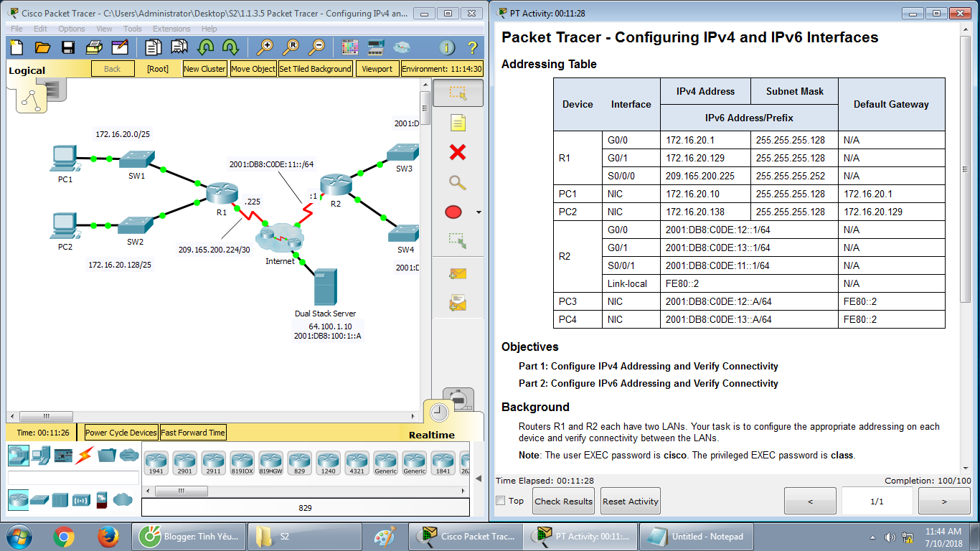
Task: Choose the 4321 router model
Action: click(x=357, y=463)
